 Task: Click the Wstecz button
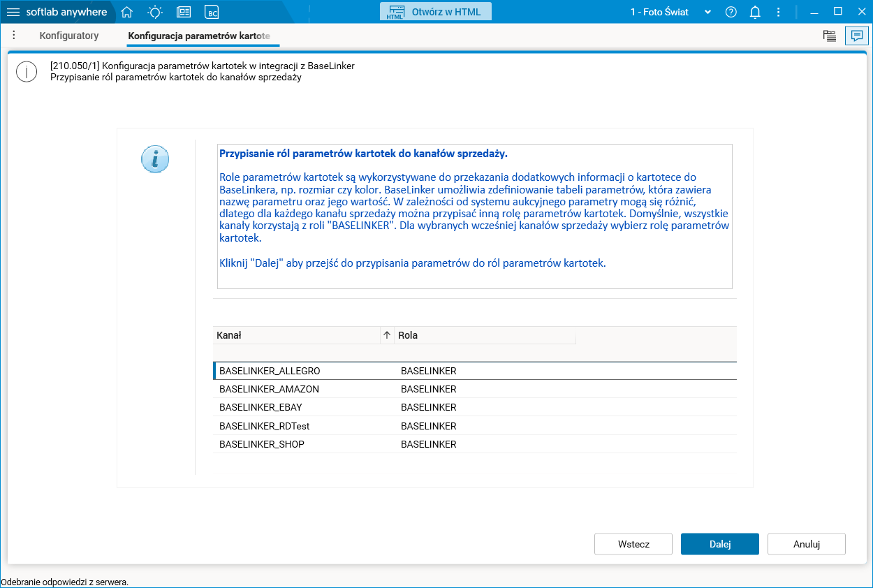click(633, 544)
